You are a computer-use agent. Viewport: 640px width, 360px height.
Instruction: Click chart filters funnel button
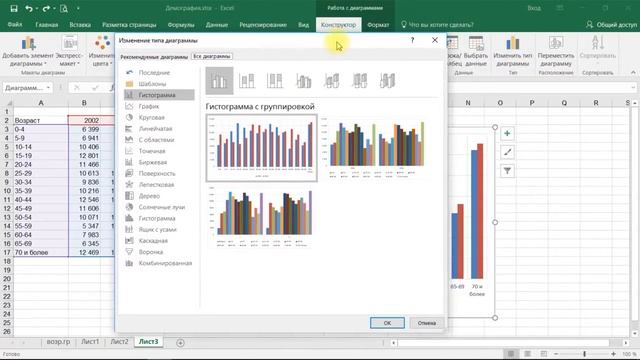[x=507, y=171]
